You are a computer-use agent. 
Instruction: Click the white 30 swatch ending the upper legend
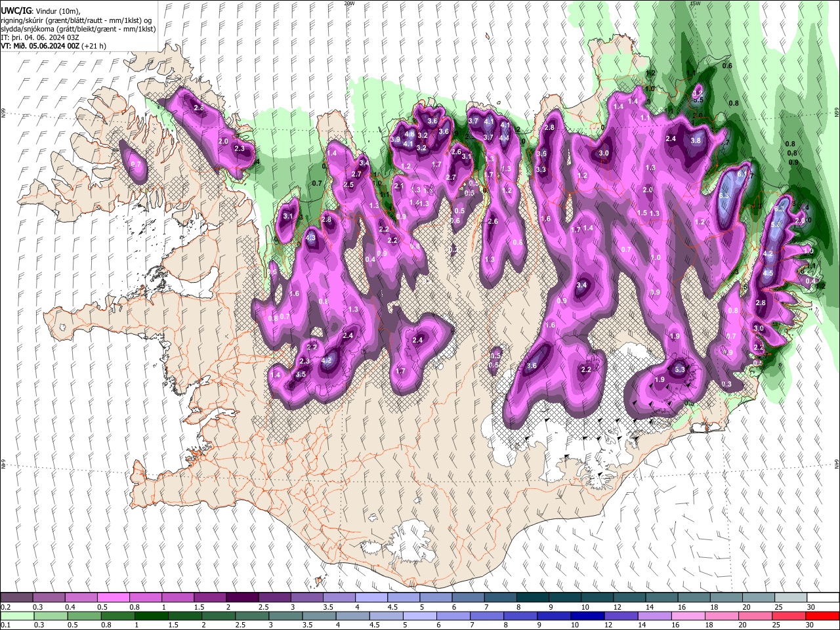(x=823, y=598)
